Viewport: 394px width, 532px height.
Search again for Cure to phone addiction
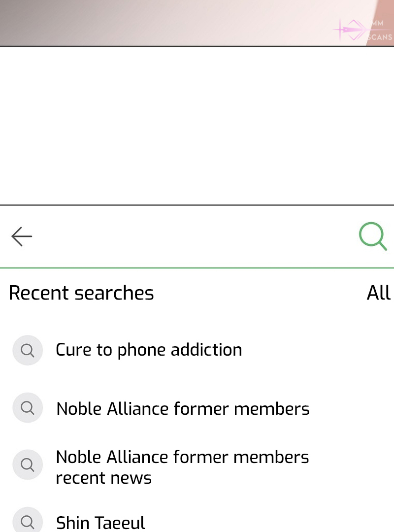point(149,350)
